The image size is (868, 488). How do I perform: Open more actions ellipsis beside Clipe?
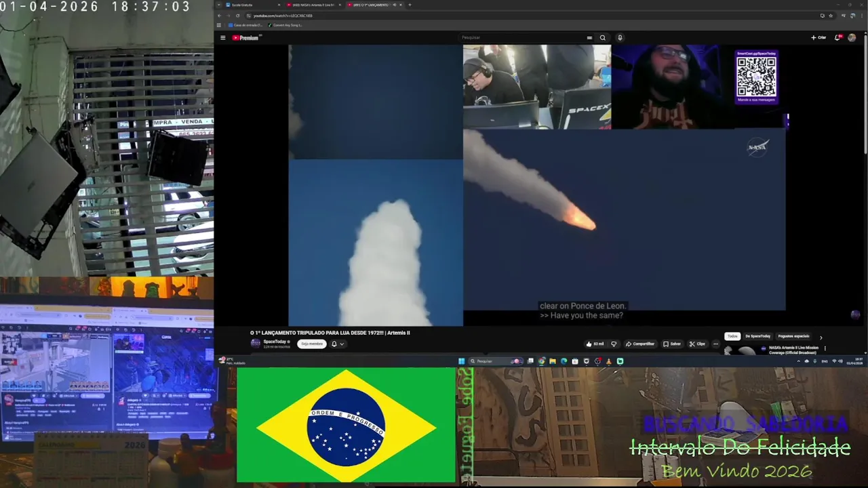tap(715, 344)
